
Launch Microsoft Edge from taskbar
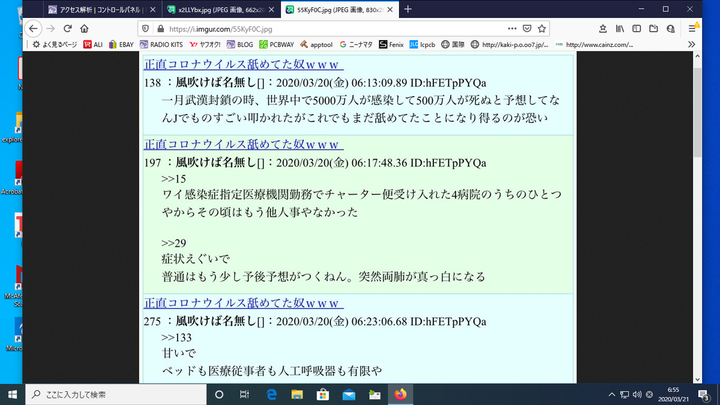click(x=271, y=394)
